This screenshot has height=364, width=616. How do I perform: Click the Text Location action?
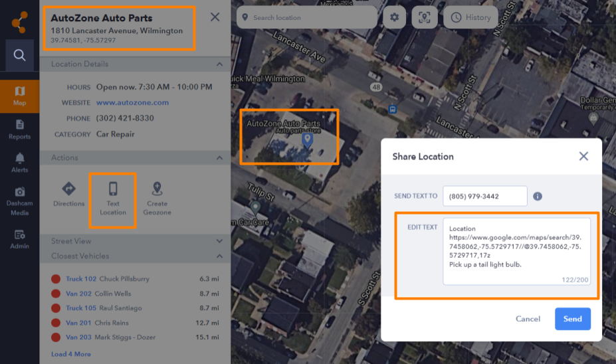[x=113, y=199]
